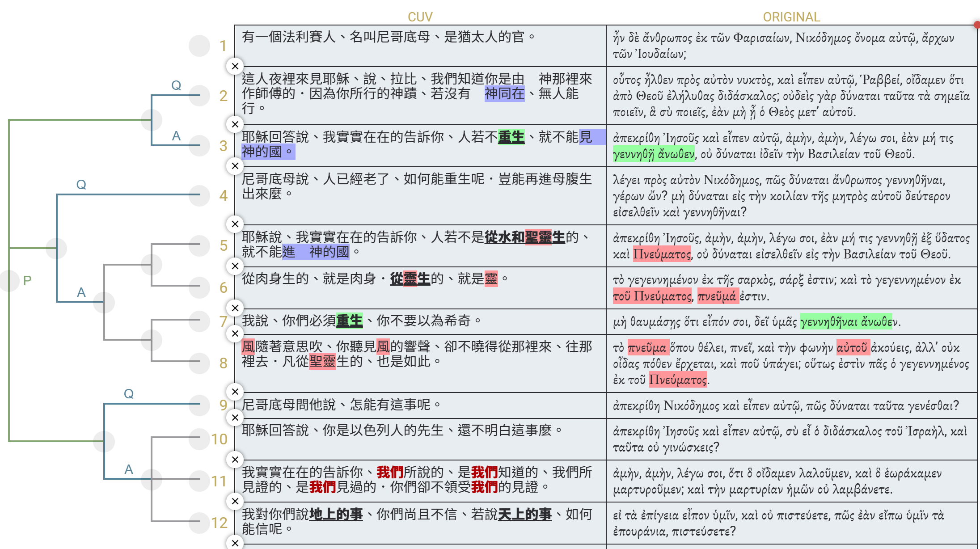Image resolution: width=980 pixels, height=549 pixels.
Task: Click the X button between verses 6 and 7
Action: [x=235, y=308]
